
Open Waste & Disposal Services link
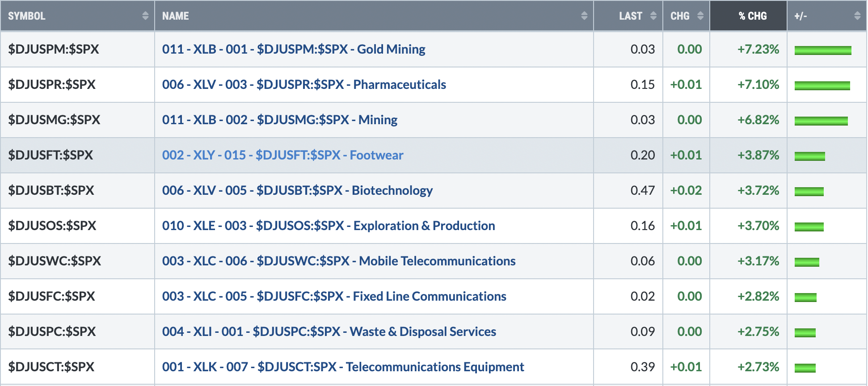point(329,331)
